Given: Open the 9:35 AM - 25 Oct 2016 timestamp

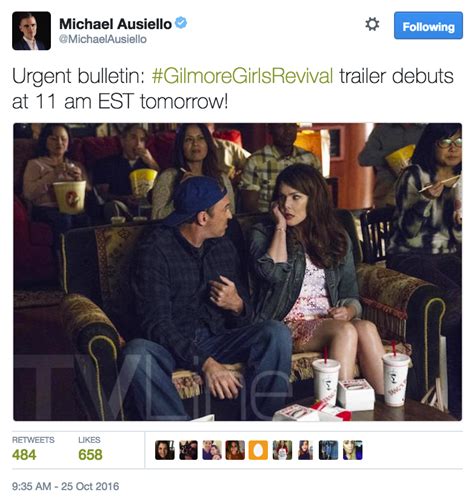Looking at the screenshot, I should pos(66,486).
